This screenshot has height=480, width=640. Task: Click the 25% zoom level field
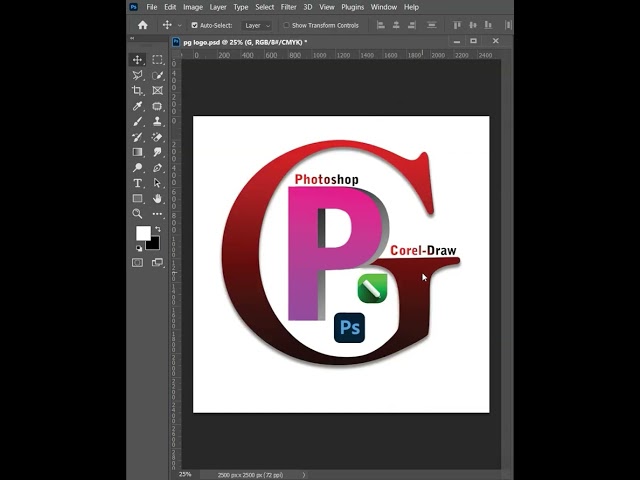(x=185, y=474)
